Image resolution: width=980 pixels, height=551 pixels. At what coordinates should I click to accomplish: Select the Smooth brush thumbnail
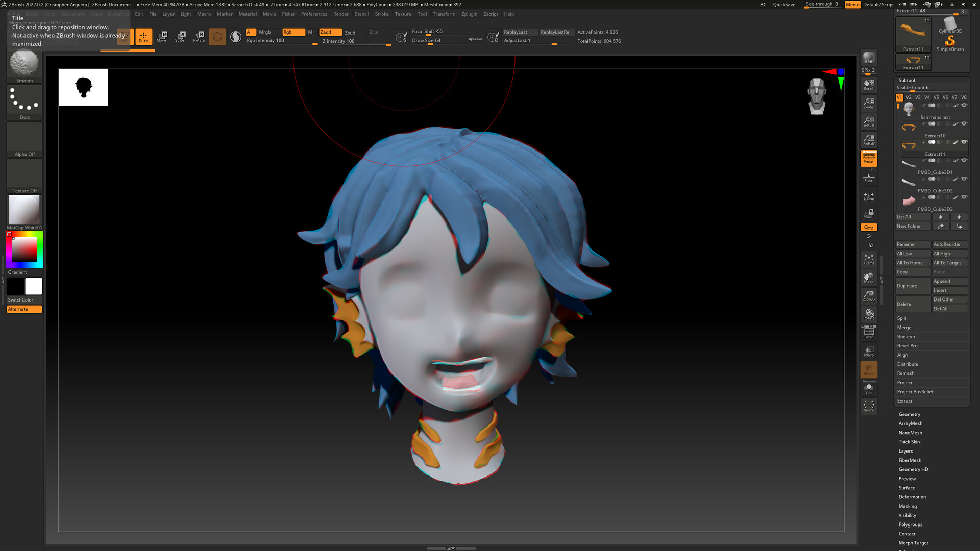(x=24, y=63)
